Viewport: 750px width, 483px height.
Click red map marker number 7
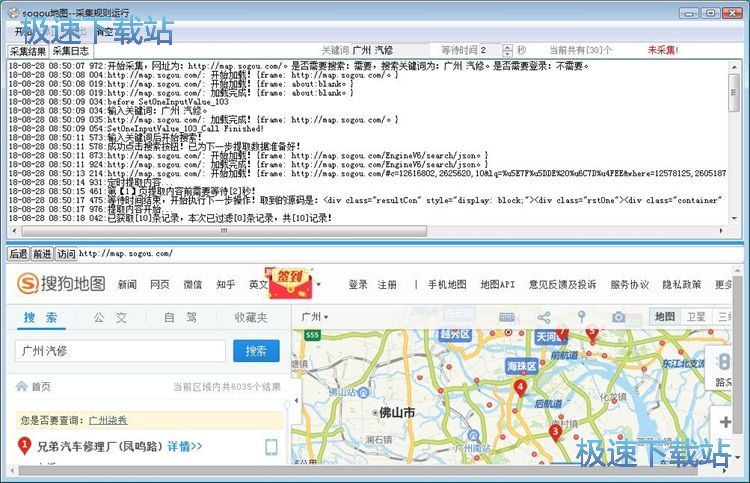[x=562, y=332]
